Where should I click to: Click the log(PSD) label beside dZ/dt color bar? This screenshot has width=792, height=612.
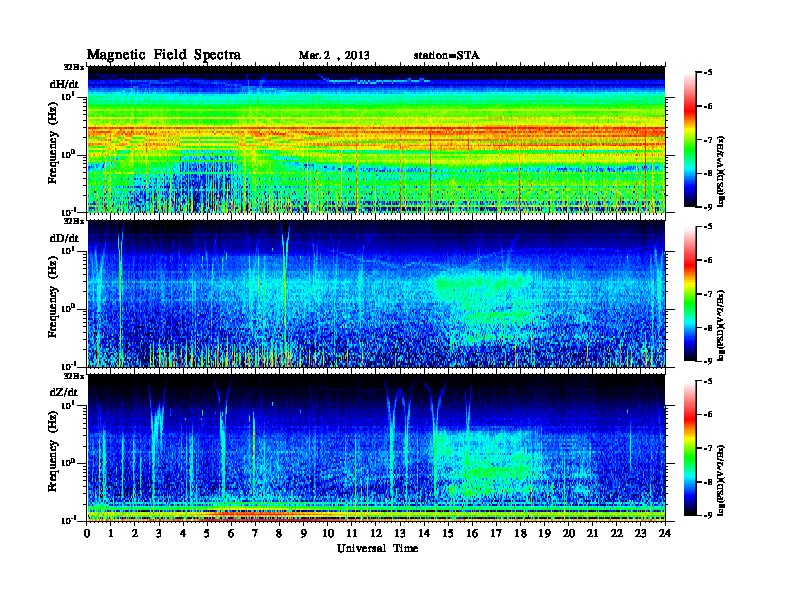pyautogui.click(x=722, y=480)
